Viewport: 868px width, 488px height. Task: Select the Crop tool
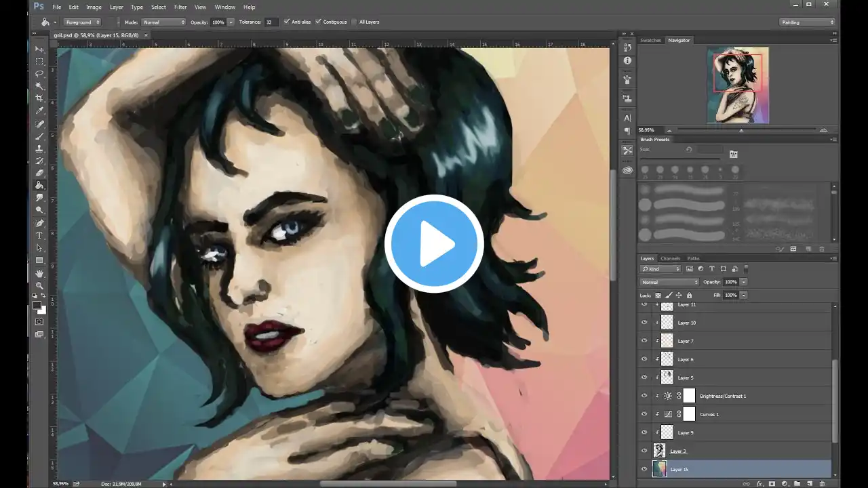pyautogui.click(x=39, y=98)
